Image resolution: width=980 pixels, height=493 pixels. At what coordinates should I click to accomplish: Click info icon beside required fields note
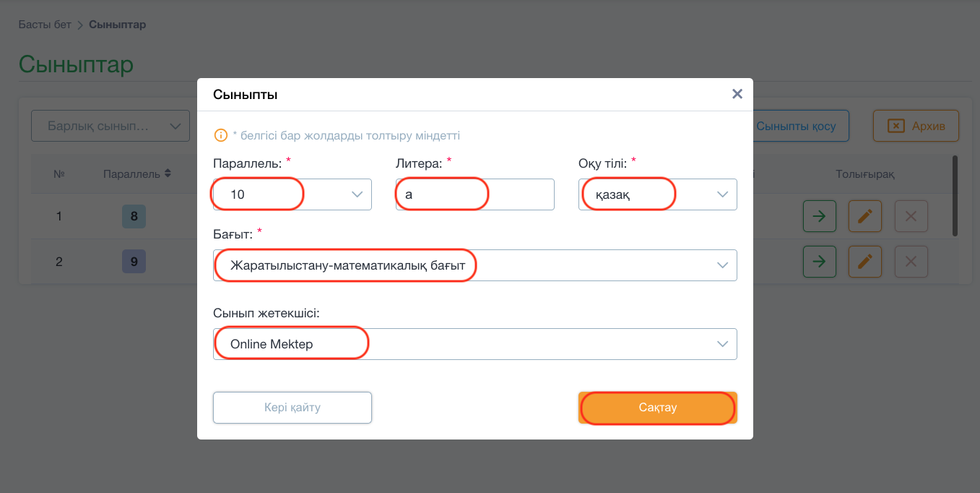click(221, 135)
